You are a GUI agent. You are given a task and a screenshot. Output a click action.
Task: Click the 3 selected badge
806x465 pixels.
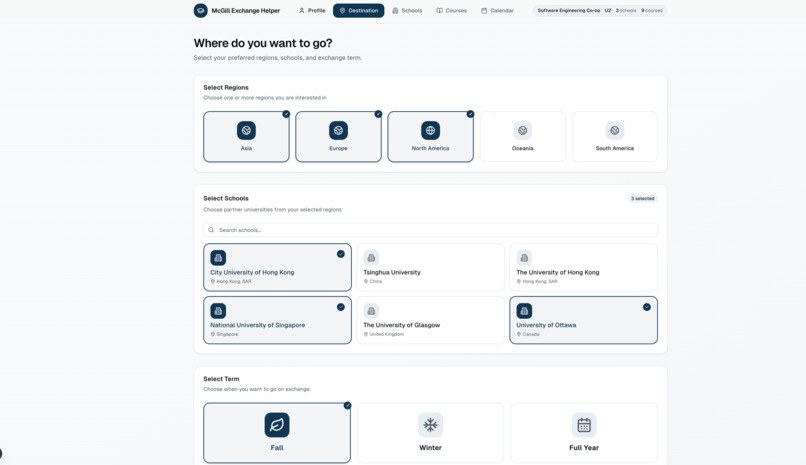[643, 198]
